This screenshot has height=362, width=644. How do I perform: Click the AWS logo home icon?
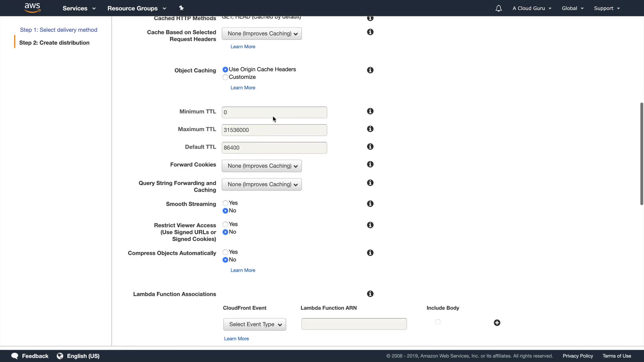click(x=33, y=8)
